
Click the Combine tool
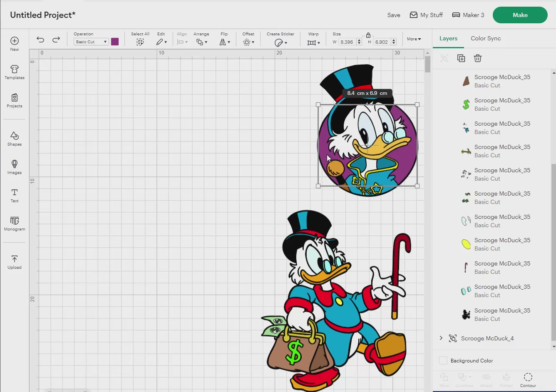click(464, 380)
